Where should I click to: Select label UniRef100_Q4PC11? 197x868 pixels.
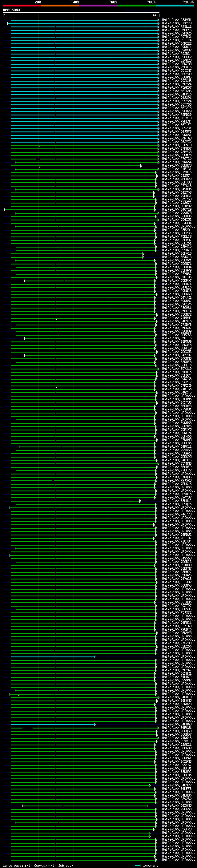click(x=176, y=447)
